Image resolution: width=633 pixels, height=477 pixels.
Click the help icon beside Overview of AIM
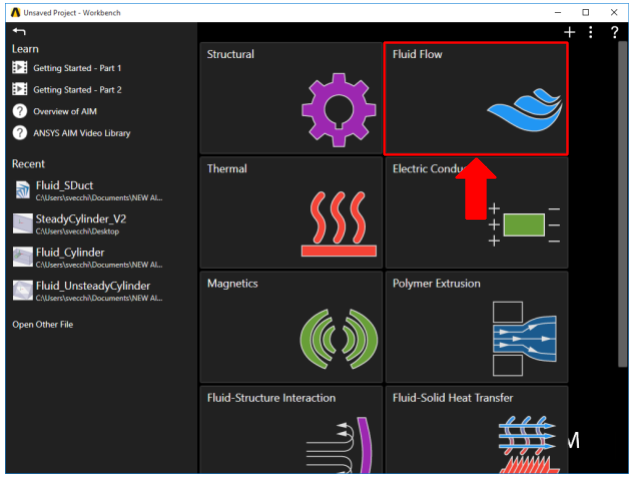pyautogui.click(x=19, y=111)
